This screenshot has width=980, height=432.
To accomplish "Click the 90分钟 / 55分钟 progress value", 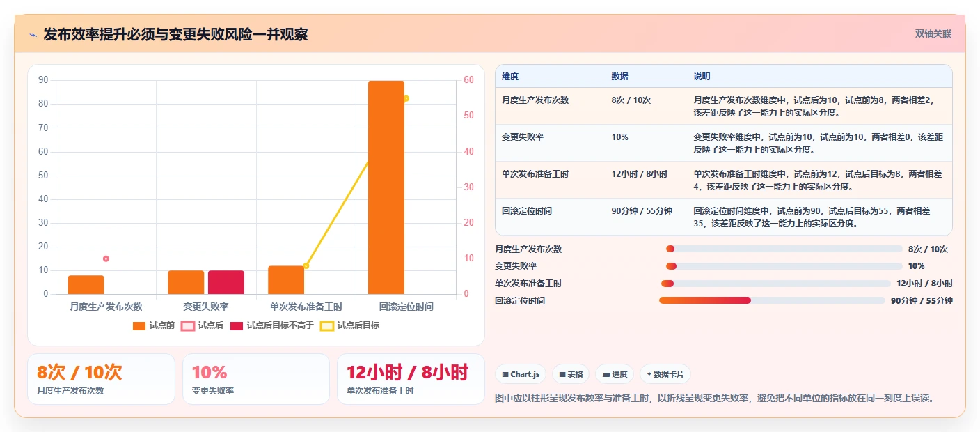I will [922, 301].
